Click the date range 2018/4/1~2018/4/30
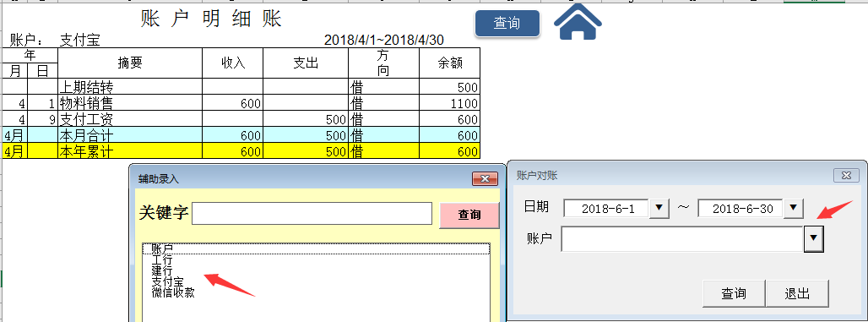The height and width of the screenshot is (322, 868). pos(383,40)
